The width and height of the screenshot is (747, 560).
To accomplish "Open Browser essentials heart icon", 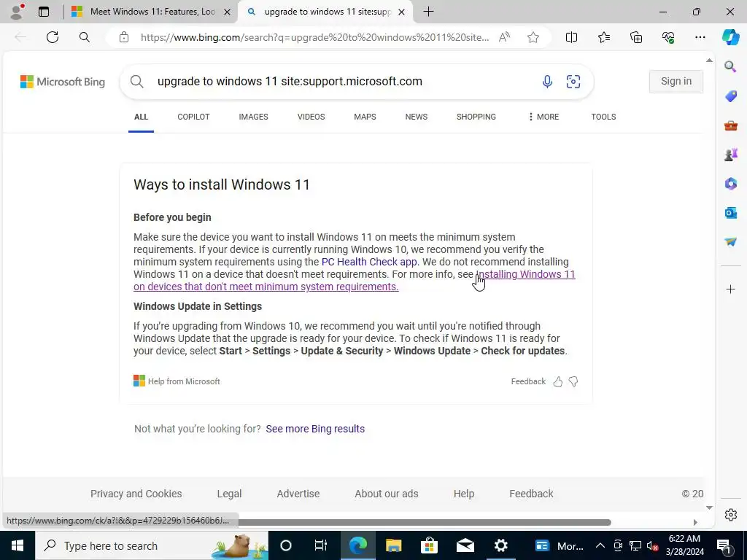I will [668, 37].
